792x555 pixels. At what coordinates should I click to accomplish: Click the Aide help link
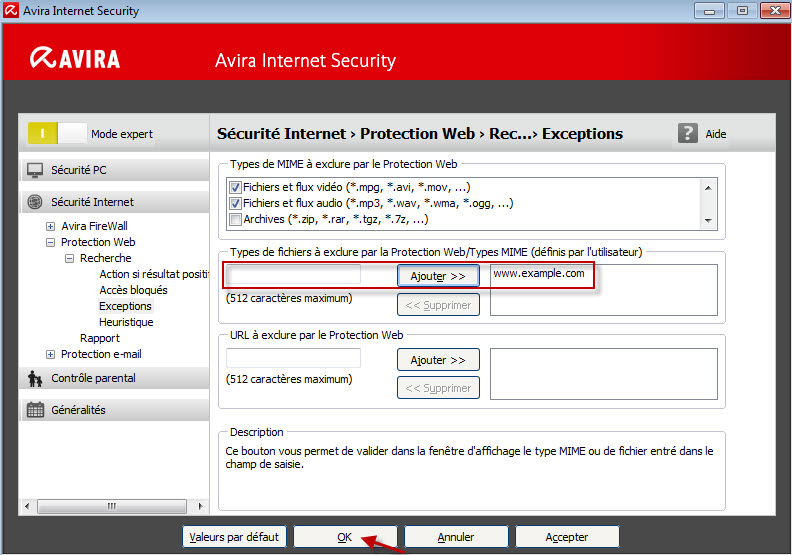[x=716, y=134]
